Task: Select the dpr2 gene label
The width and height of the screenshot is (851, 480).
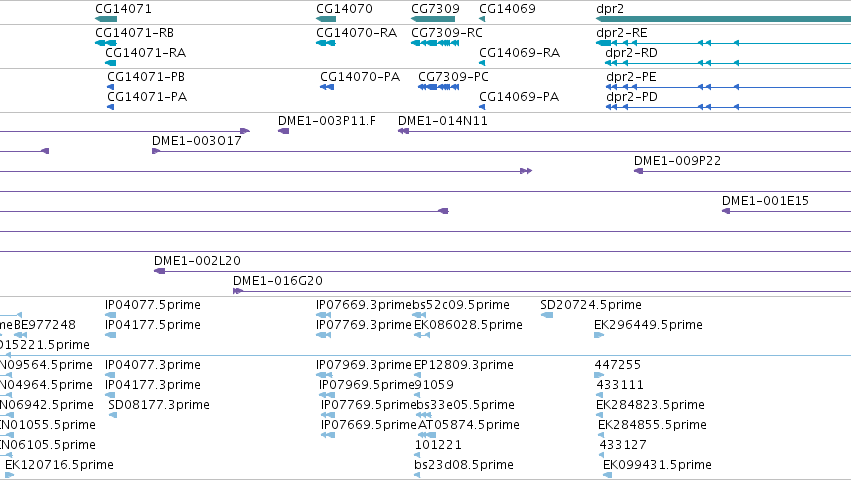Action: coord(610,9)
